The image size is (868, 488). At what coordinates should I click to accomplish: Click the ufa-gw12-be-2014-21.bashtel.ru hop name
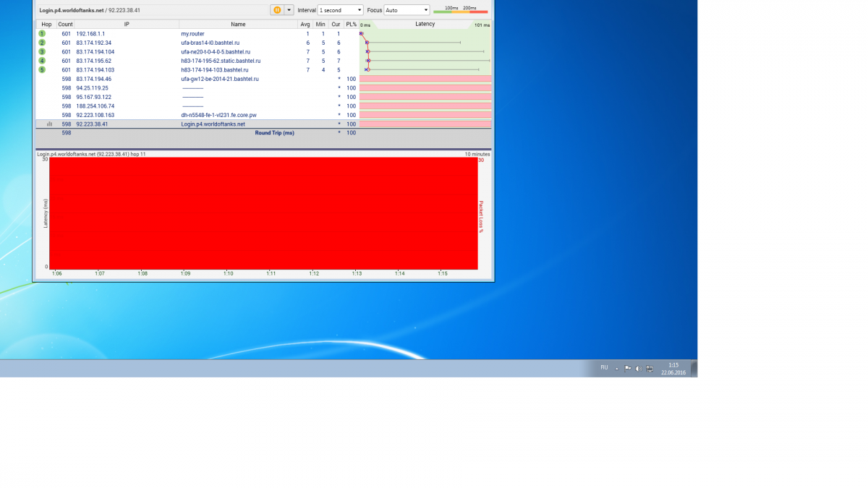click(220, 79)
